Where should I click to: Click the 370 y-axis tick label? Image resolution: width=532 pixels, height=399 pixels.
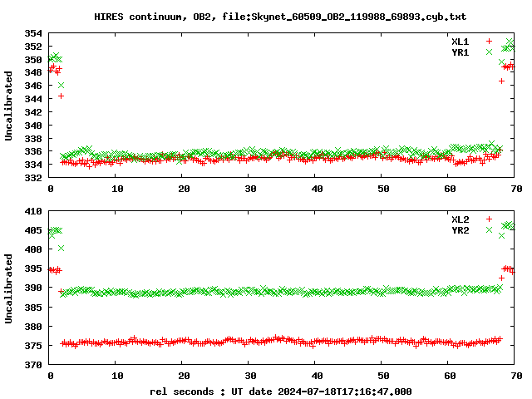(x=33, y=365)
